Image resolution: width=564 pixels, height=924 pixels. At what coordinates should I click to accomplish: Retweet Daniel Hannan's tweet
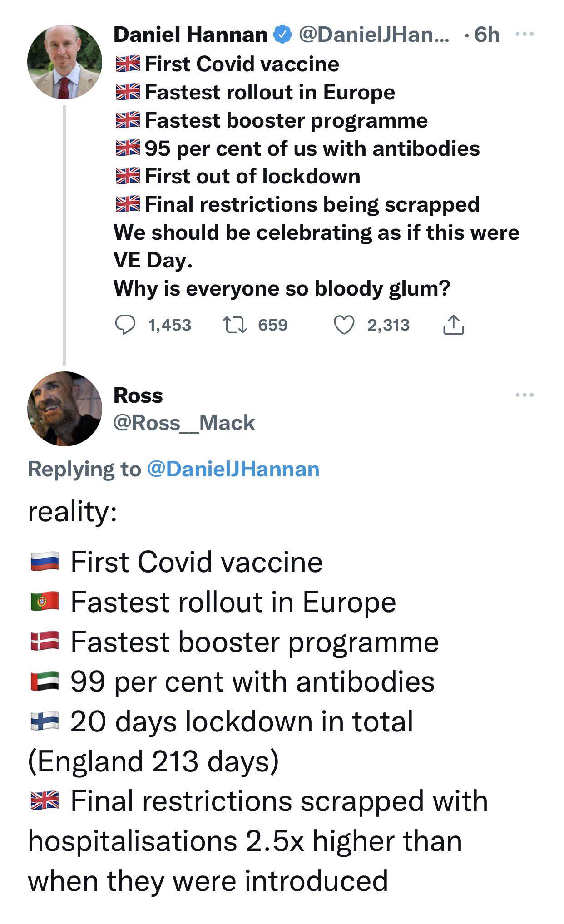point(234,325)
